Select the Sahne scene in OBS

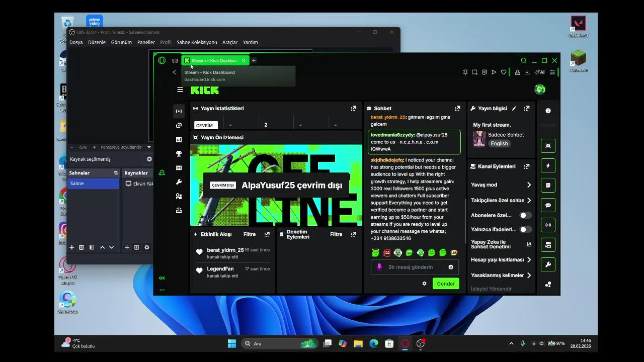tap(94, 184)
